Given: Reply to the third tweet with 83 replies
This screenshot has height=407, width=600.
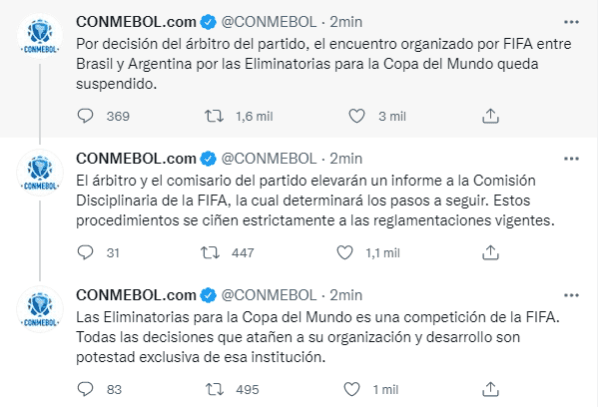Looking at the screenshot, I should coord(85,388).
